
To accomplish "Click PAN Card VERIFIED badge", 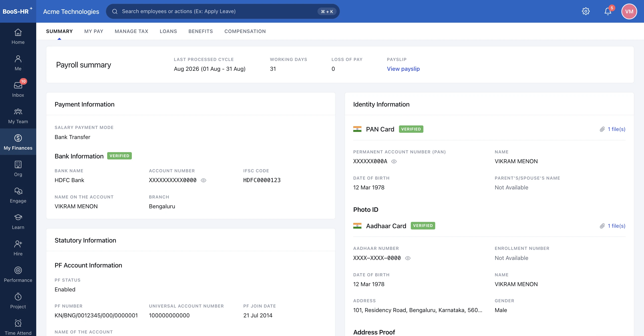I will tap(411, 129).
